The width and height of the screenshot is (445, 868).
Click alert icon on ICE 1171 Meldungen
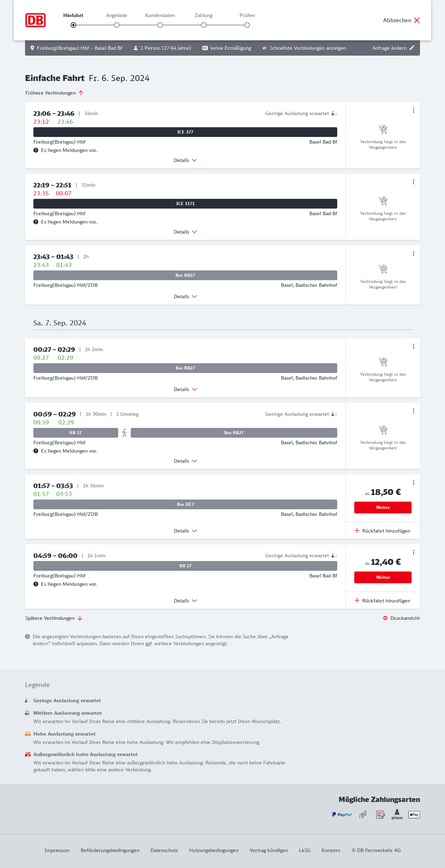pyautogui.click(x=36, y=222)
